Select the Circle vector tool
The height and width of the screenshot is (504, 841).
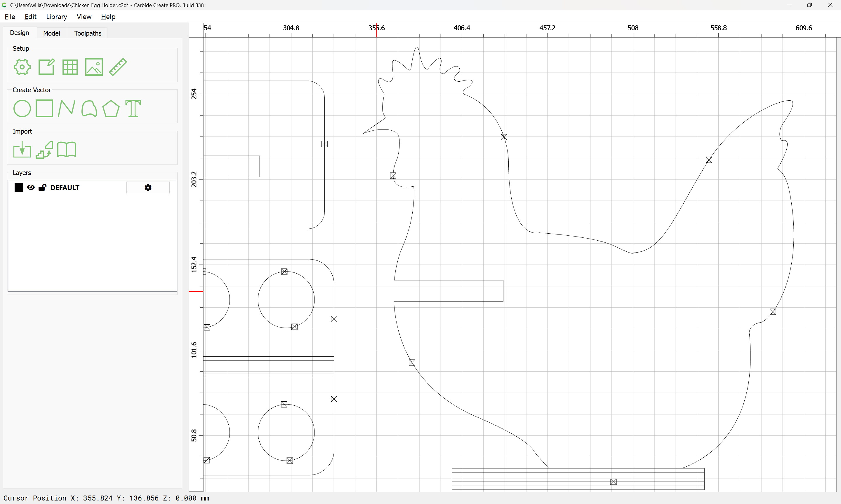tap(22, 109)
